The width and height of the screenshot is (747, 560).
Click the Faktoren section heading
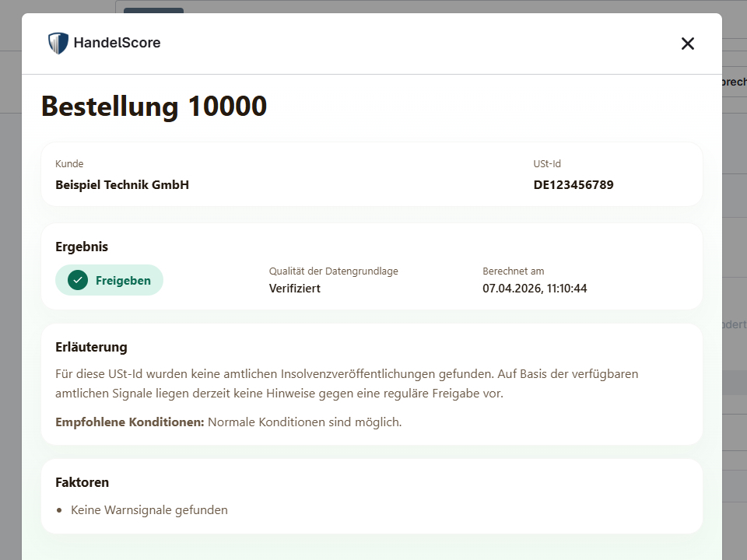coord(82,482)
